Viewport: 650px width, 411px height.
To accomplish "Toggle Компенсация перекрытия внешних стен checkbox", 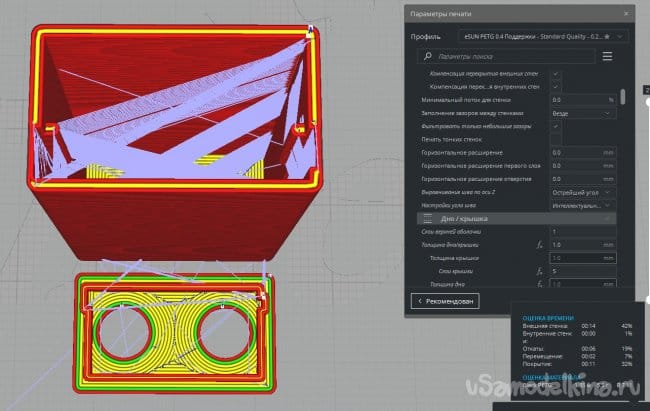I will (556, 75).
